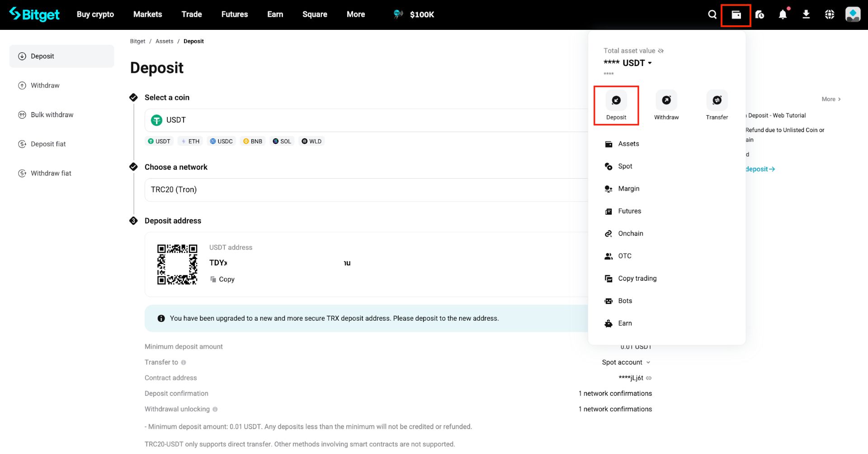
Task: Select Withdraw in left sidebar
Action: (61, 85)
